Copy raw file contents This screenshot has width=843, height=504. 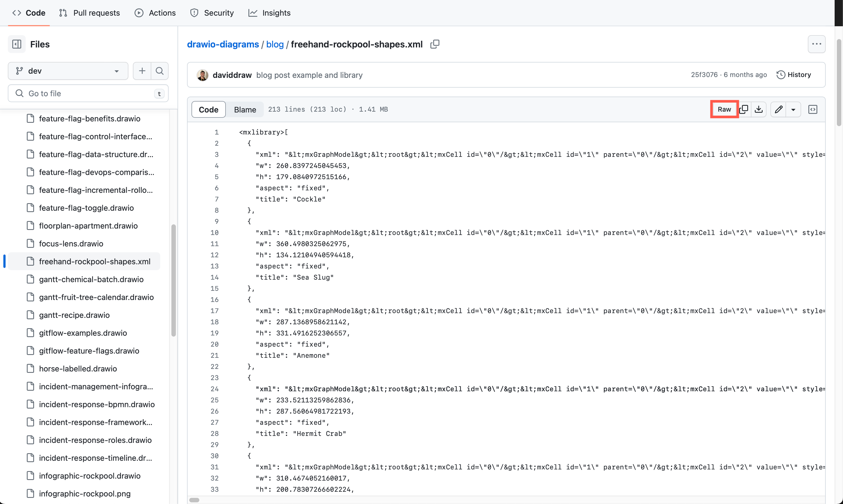(x=744, y=109)
